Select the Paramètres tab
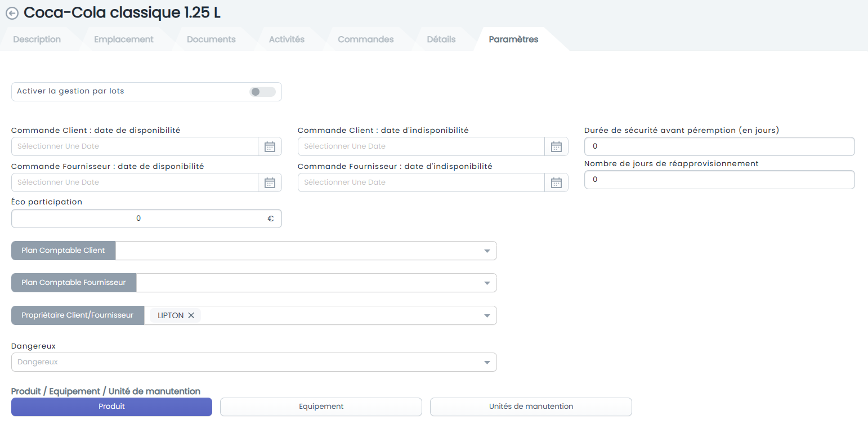This screenshot has height=428, width=868. pyautogui.click(x=513, y=39)
